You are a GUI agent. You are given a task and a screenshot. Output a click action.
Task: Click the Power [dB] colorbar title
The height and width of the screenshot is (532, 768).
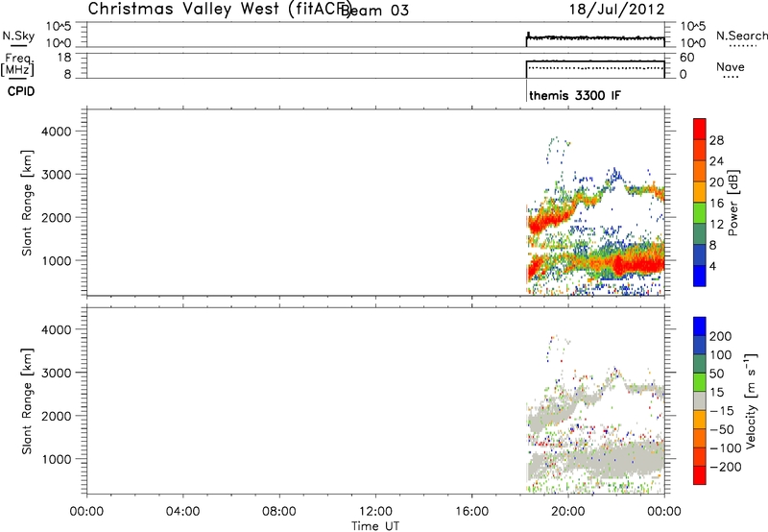pyautogui.click(x=732, y=203)
